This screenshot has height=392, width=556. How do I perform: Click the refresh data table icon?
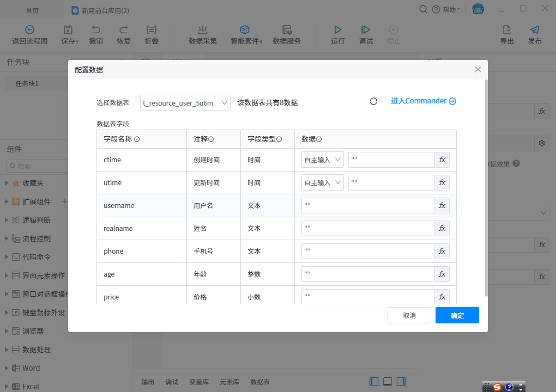pos(373,101)
